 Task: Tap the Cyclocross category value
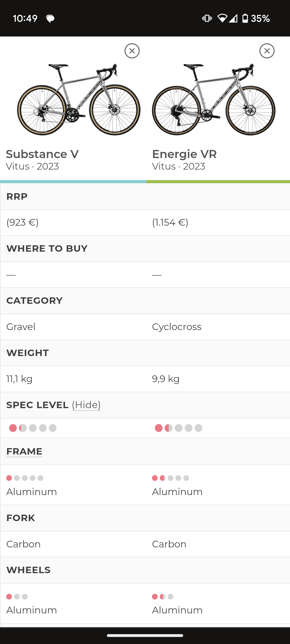tap(177, 327)
